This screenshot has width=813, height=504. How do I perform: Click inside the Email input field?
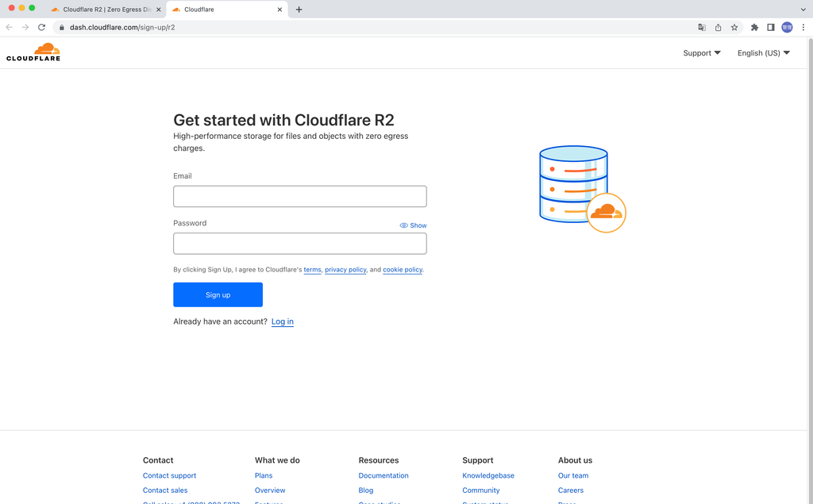[x=299, y=196]
